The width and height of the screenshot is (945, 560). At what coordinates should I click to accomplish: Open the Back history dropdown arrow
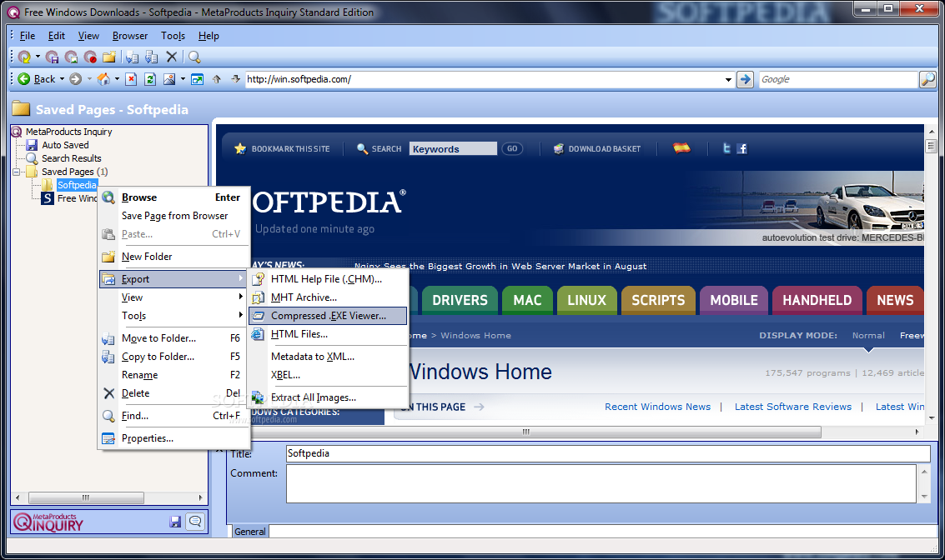tap(62, 79)
